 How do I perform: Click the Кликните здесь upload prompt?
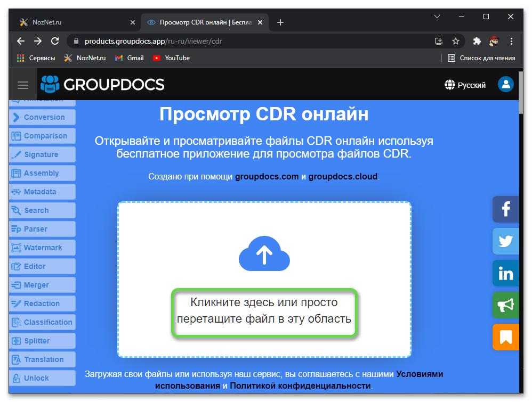coord(264,310)
